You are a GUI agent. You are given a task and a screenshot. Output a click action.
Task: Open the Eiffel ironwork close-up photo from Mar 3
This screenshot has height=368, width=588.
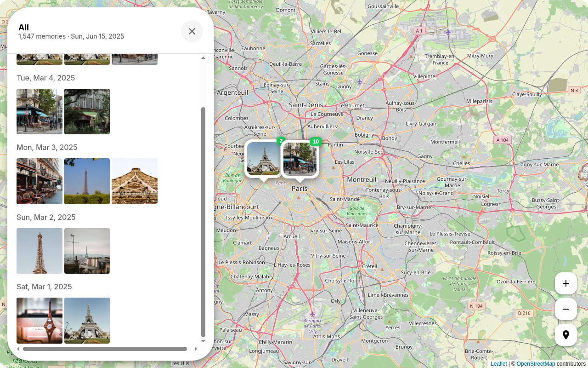click(135, 181)
